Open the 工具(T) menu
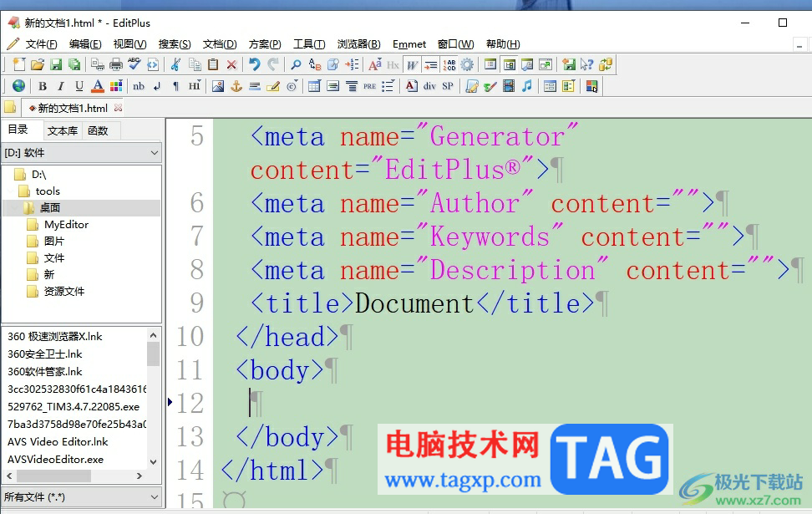The image size is (812, 514). point(309,44)
